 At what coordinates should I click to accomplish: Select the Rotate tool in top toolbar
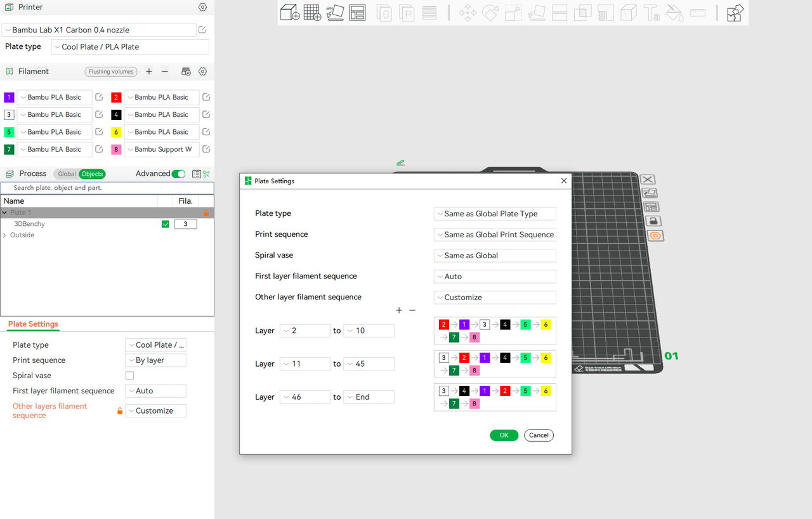(490, 13)
